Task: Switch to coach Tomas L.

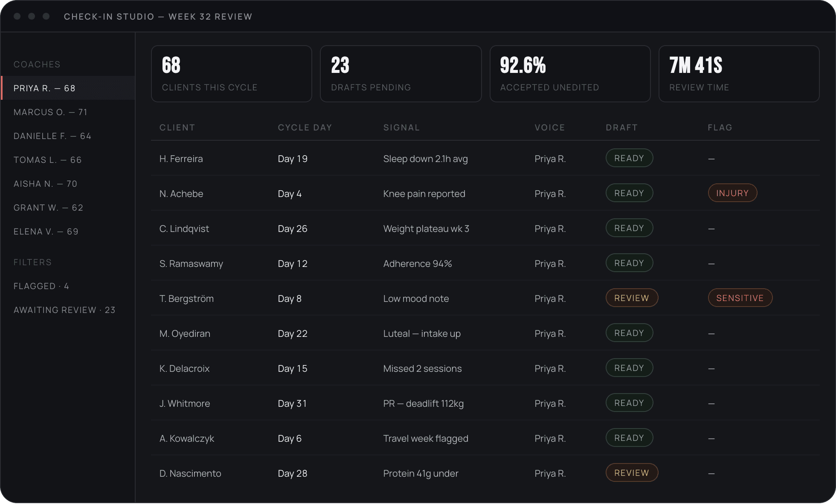Action: click(x=68, y=160)
